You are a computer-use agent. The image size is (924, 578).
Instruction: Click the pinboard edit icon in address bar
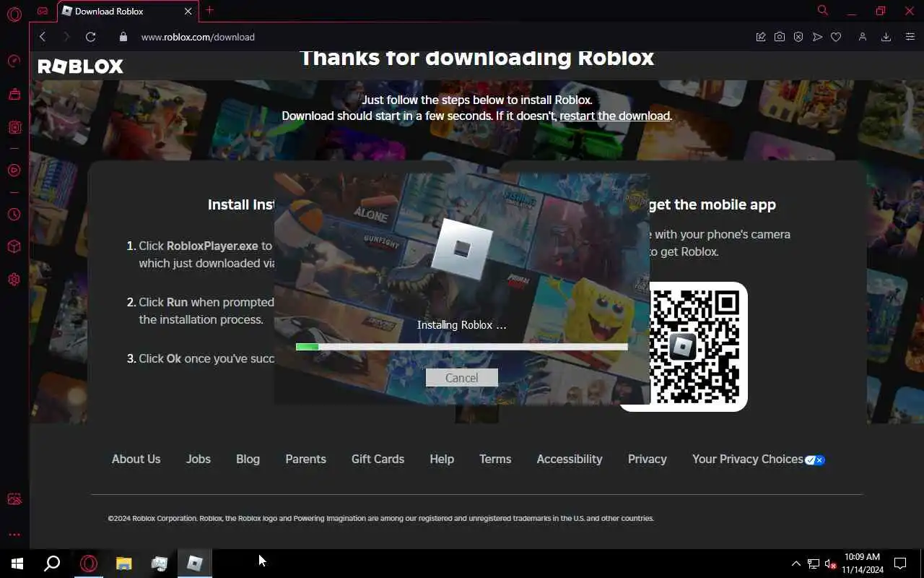tap(761, 37)
